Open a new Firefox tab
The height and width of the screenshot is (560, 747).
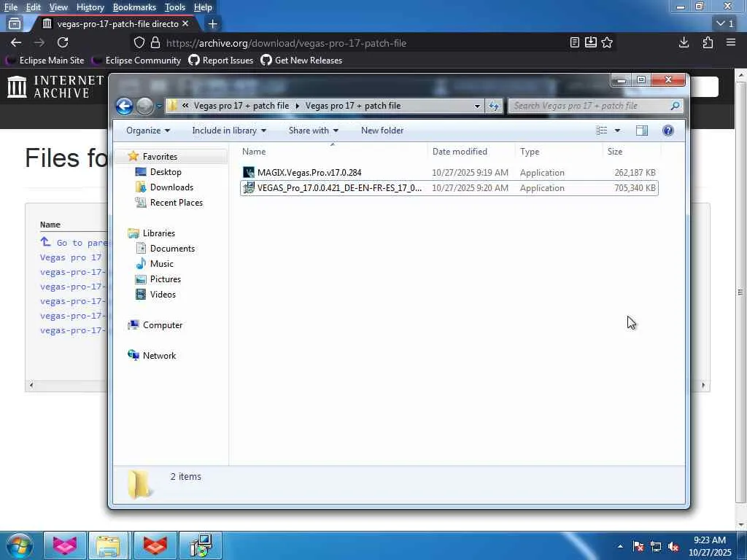coord(212,23)
